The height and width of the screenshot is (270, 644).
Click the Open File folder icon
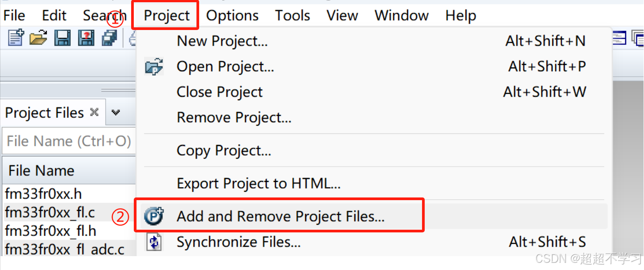pos(38,39)
